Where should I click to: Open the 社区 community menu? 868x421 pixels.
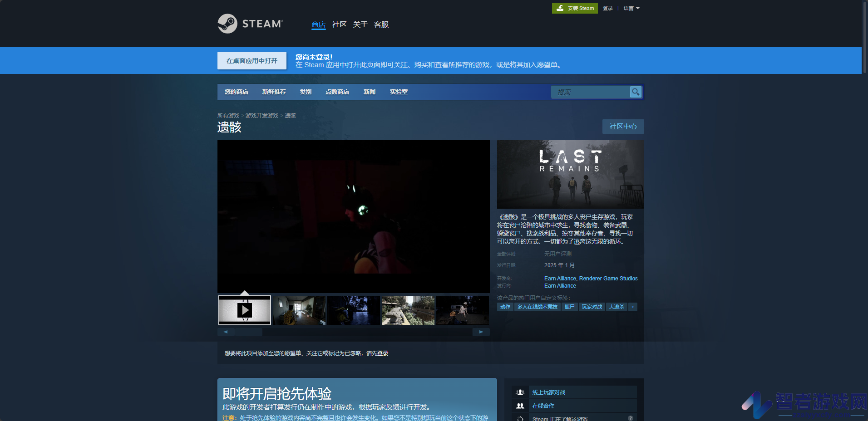340,24
